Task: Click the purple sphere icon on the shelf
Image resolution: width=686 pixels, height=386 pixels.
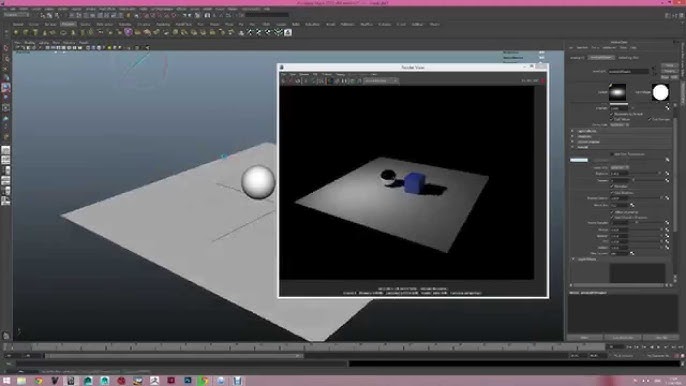Action: click(x=128, y=32)
